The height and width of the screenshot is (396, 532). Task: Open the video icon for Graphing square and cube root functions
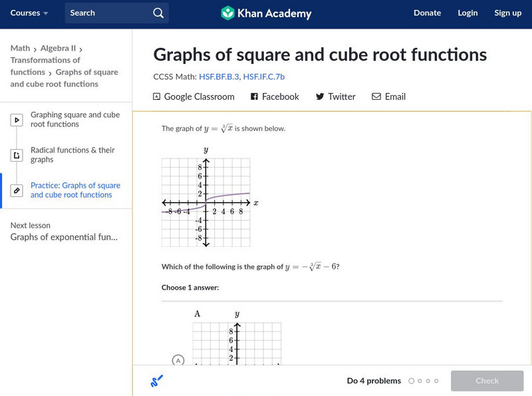tap(17, 120)
